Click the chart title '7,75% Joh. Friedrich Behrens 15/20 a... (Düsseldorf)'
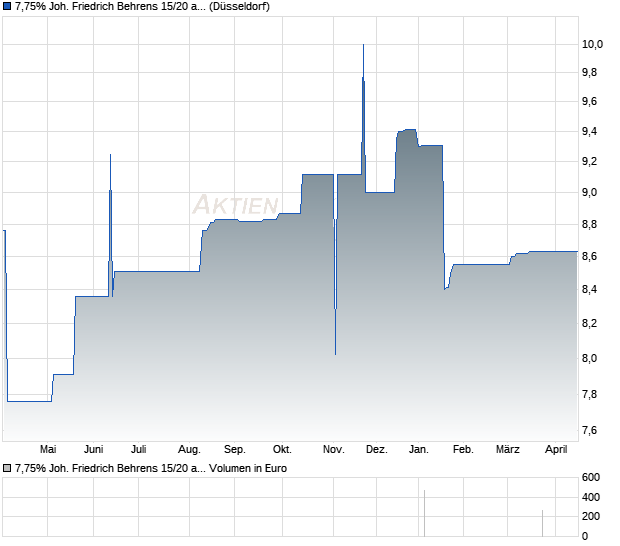620x546 pixels. tap(142, 7)
